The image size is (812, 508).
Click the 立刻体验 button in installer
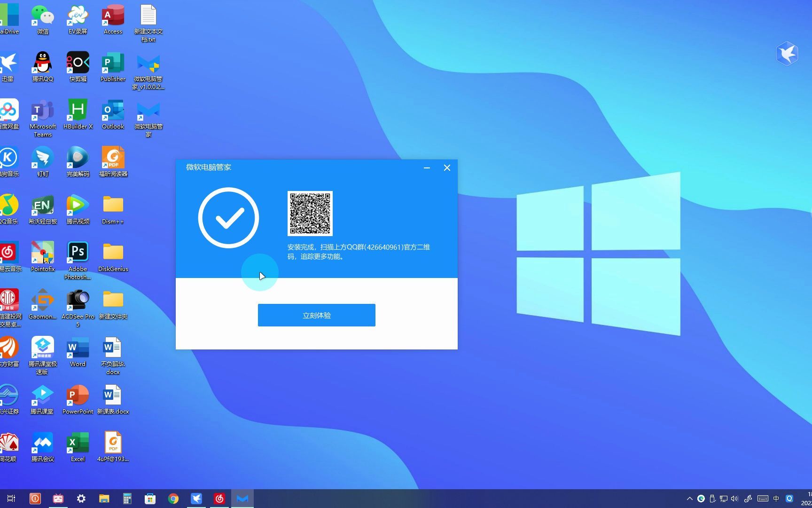coord(316,315)
